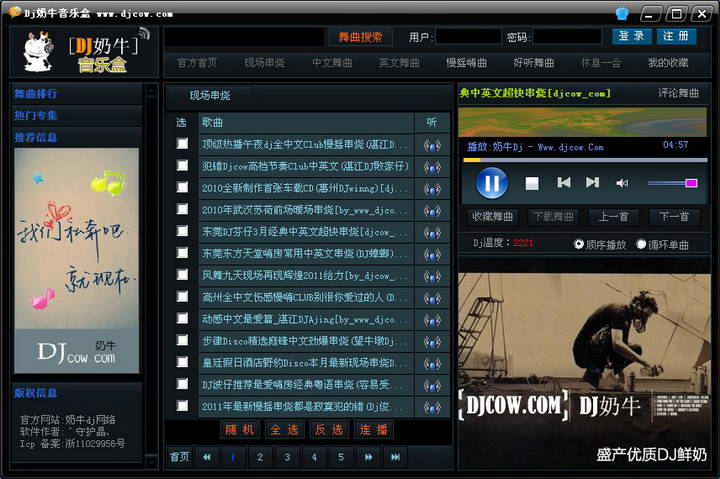Click the blue skin shirt icon in title bar
720x479 pixels.
pyautogui.click(x=622, y=13)
